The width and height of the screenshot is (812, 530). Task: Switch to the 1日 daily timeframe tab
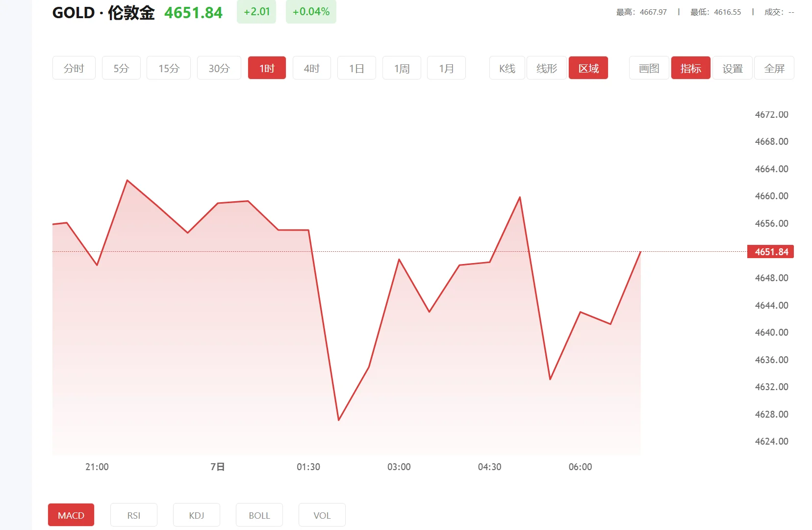[x=356, y=68]
